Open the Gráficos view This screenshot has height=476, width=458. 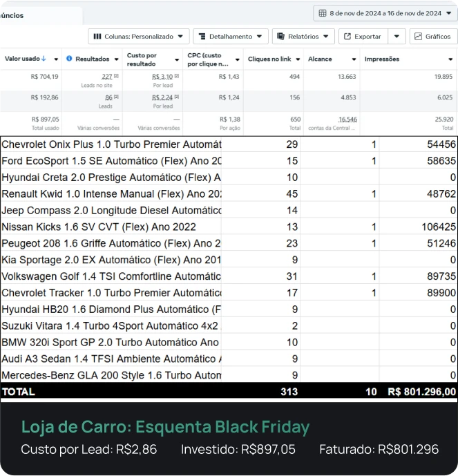tap(433, 36)
